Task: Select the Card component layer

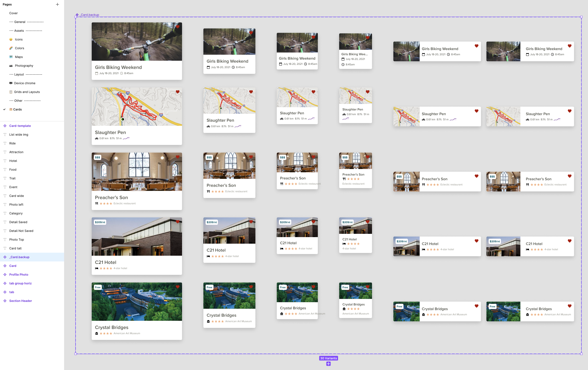Action: 13,266
